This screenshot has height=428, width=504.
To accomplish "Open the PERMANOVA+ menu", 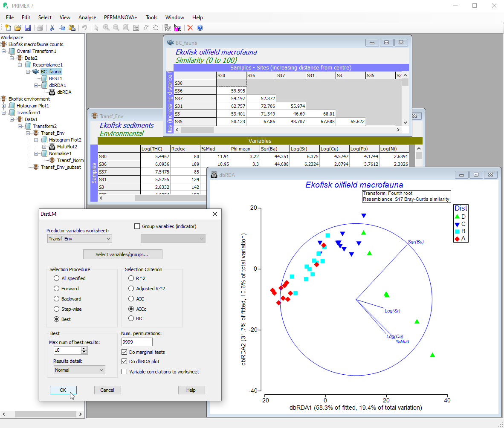I will (x=121, y=17).
